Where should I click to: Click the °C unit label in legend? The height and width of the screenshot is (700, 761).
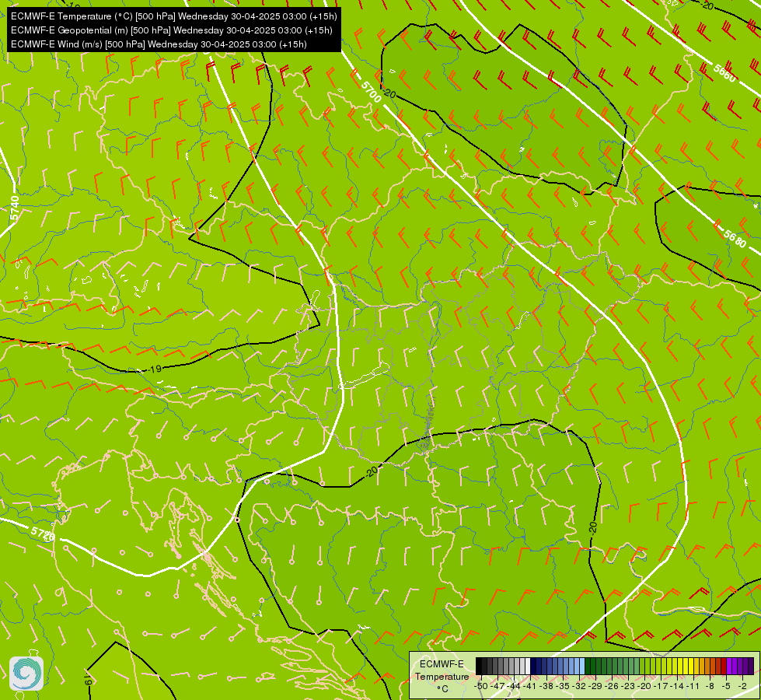point(442,689)
